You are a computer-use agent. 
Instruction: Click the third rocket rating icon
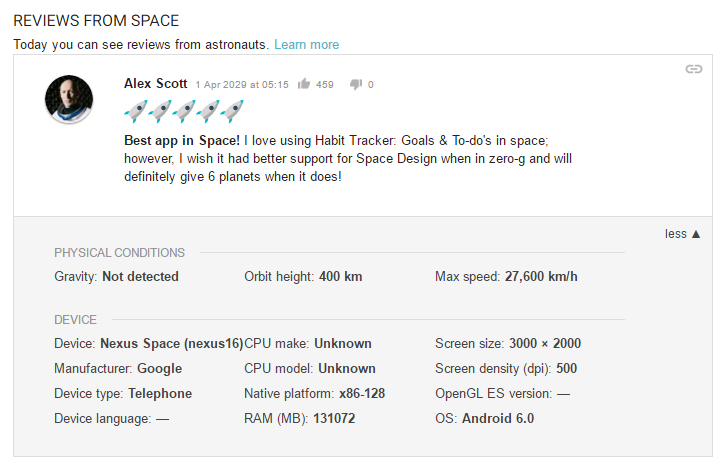point(184,111)
